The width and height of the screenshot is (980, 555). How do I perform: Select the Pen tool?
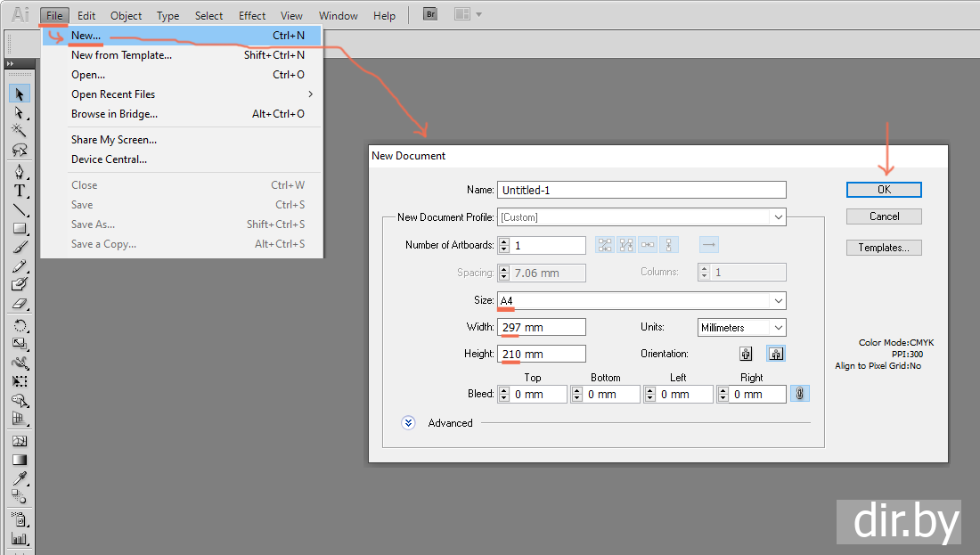[19, 172]
